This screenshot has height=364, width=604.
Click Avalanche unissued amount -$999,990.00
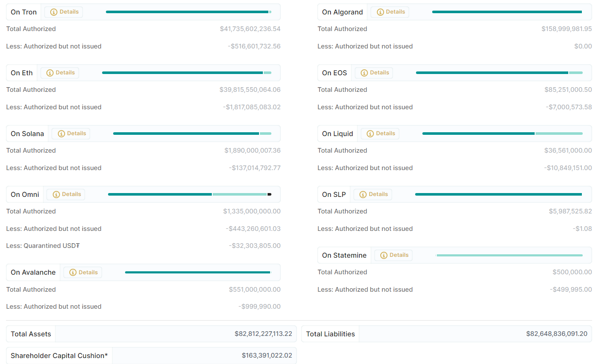259,307
